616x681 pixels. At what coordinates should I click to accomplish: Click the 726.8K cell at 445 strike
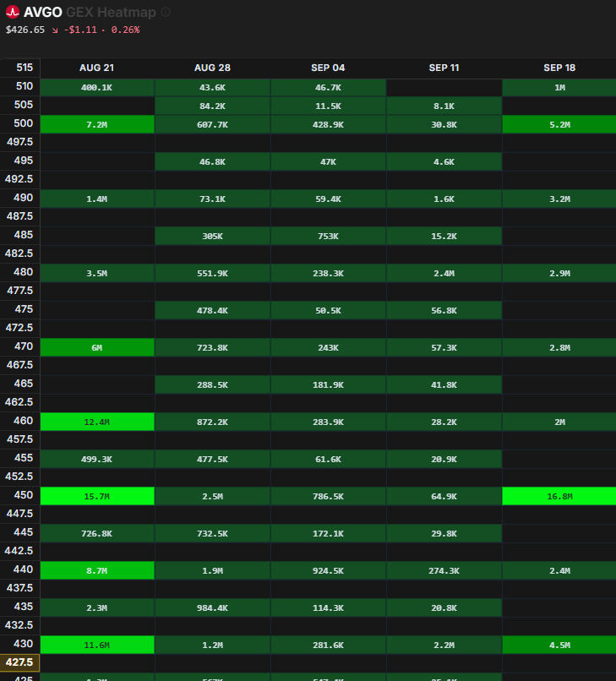tap(97, 533)
